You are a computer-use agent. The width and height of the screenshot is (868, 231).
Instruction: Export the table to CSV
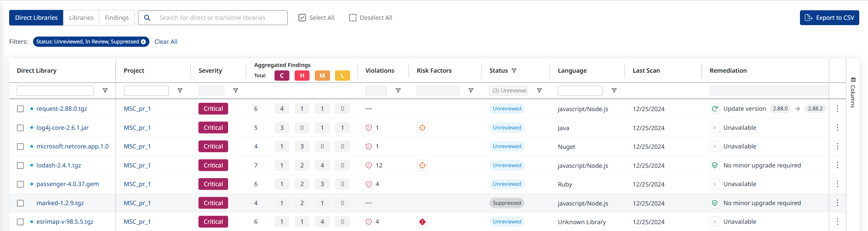(x=829, y=18)
